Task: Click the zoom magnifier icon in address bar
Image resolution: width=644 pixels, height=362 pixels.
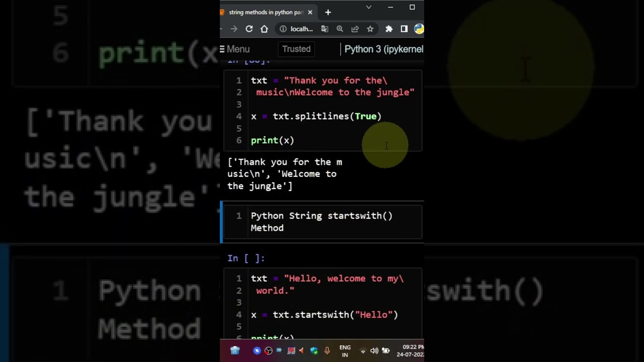Action: (x=340, y=29)
